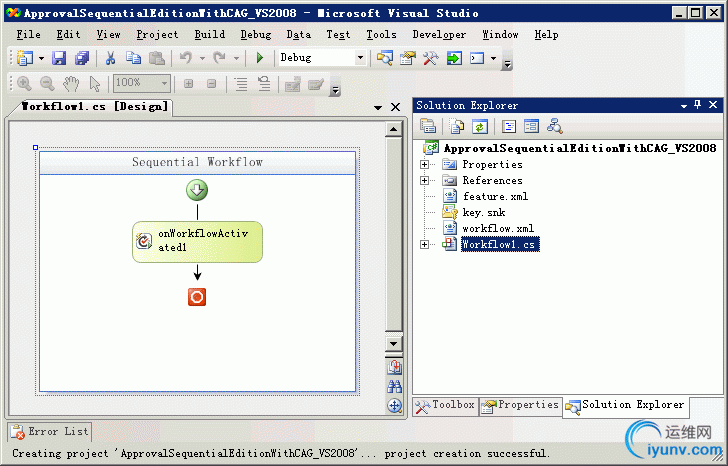Click the Collapse activity minus icon
This screenshot has height=466, width=728.
point(212,84)
